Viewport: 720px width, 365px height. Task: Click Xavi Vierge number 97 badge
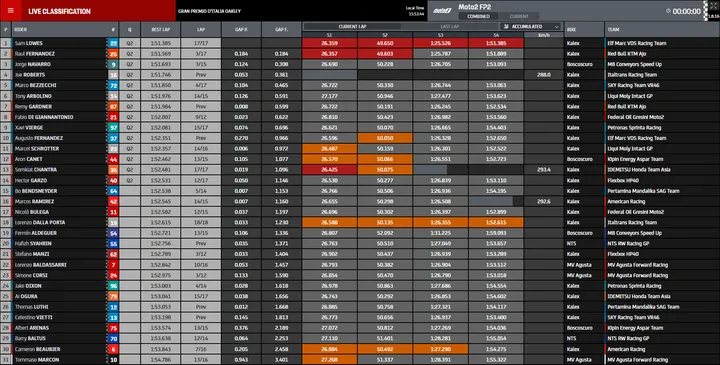(113, 128)
